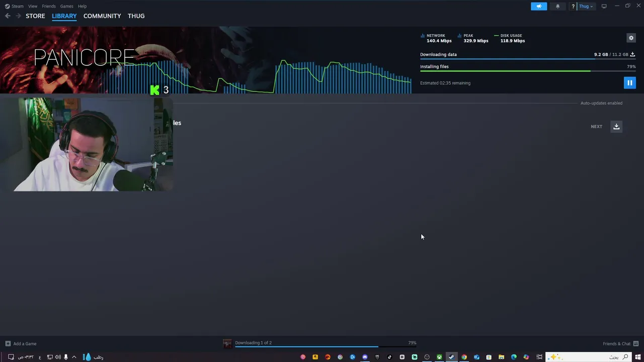Open Microsoft Store from taskbar
Image resolution: width=644 pixels, height=362 pixels.
point(489,357)
